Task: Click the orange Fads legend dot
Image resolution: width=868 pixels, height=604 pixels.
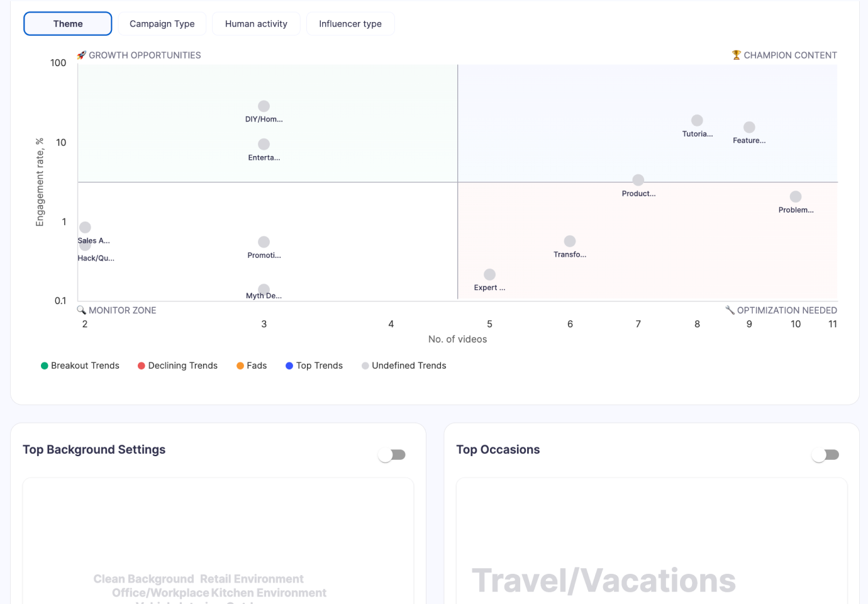Action: click(x=240, y=366)
